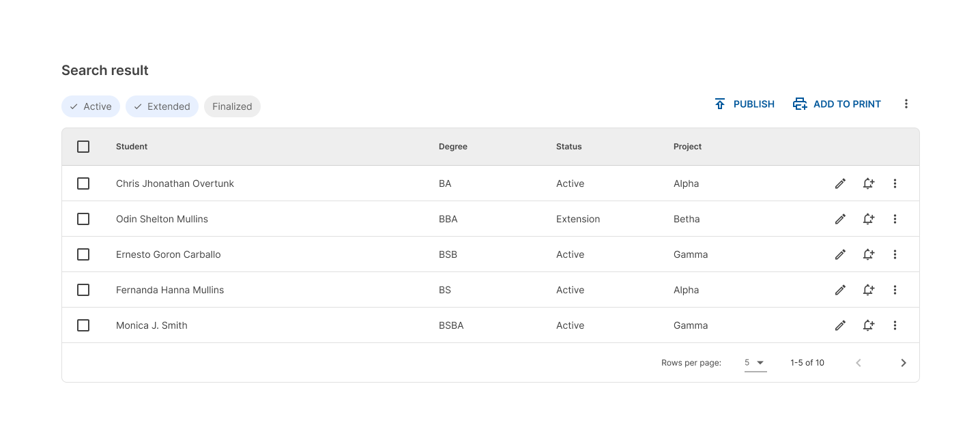
Task: Click the Publish button
Action: point(745,104)
